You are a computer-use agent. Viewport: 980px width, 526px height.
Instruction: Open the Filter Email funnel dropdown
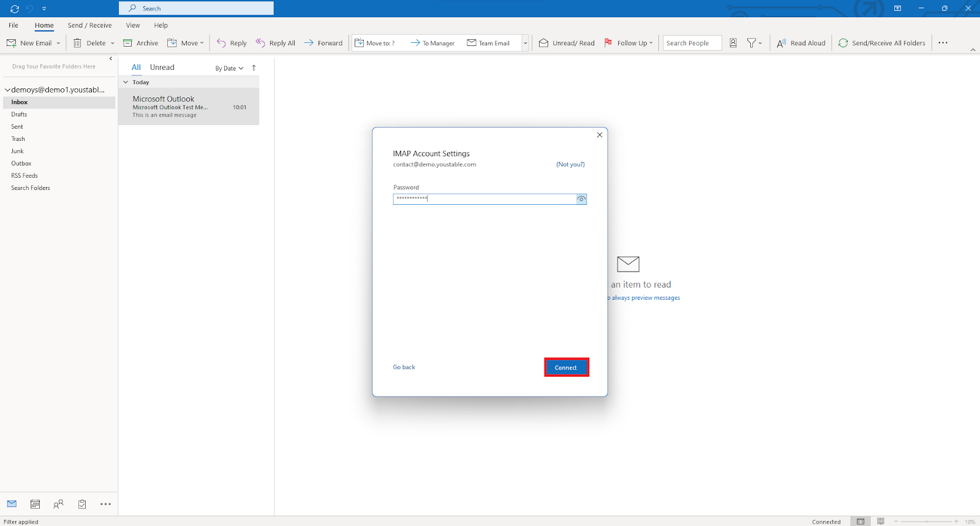click(755, 43)
